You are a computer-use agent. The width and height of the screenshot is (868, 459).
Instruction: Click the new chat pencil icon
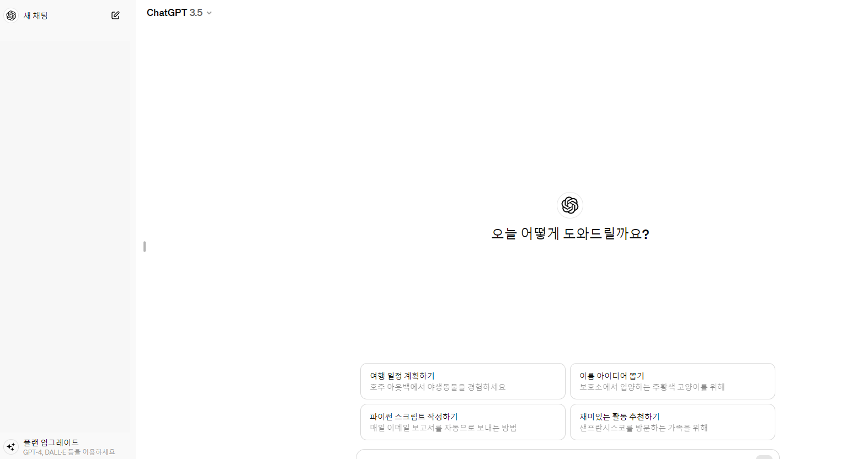coord(115,15)
